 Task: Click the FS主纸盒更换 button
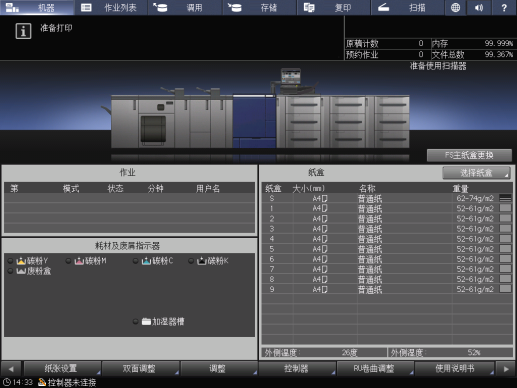click(469, 155)
